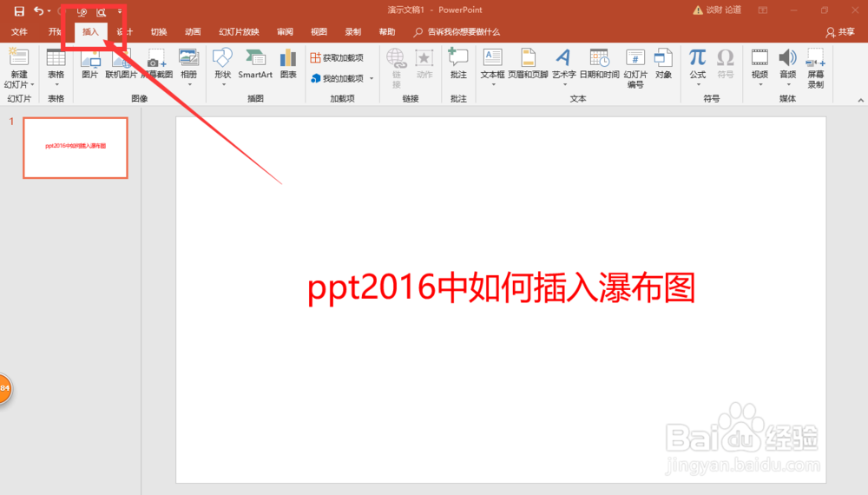Click the red title text on slide

501,288
